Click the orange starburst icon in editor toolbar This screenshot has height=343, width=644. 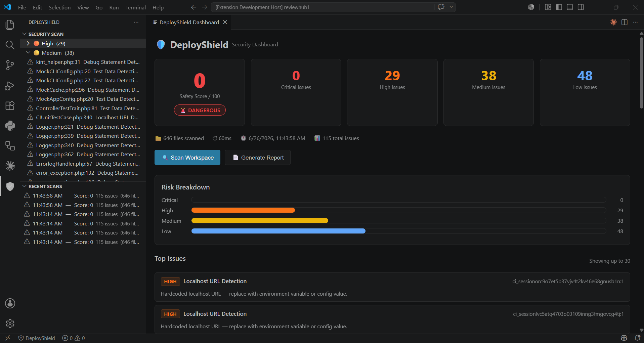pyautogui.click(x=613, y=22)
